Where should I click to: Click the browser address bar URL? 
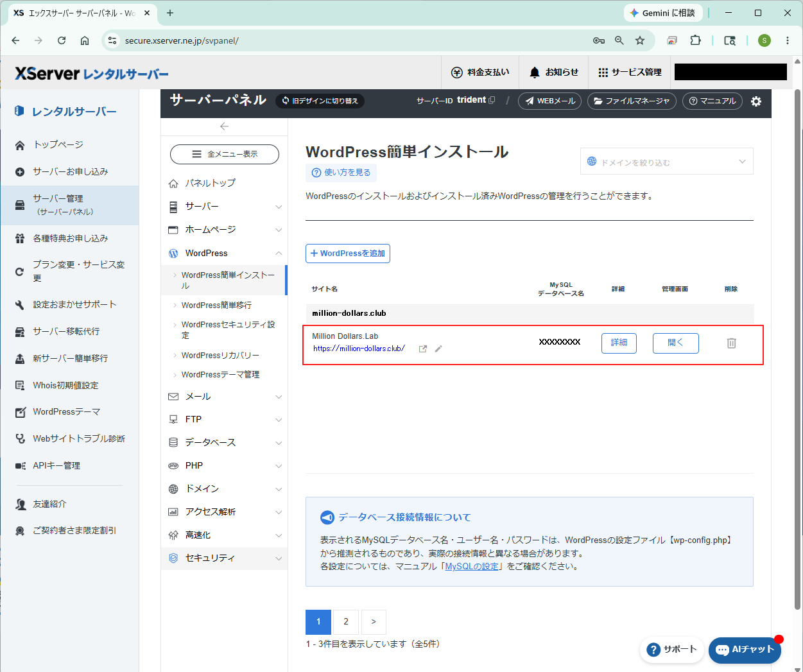tap(182, 40)
